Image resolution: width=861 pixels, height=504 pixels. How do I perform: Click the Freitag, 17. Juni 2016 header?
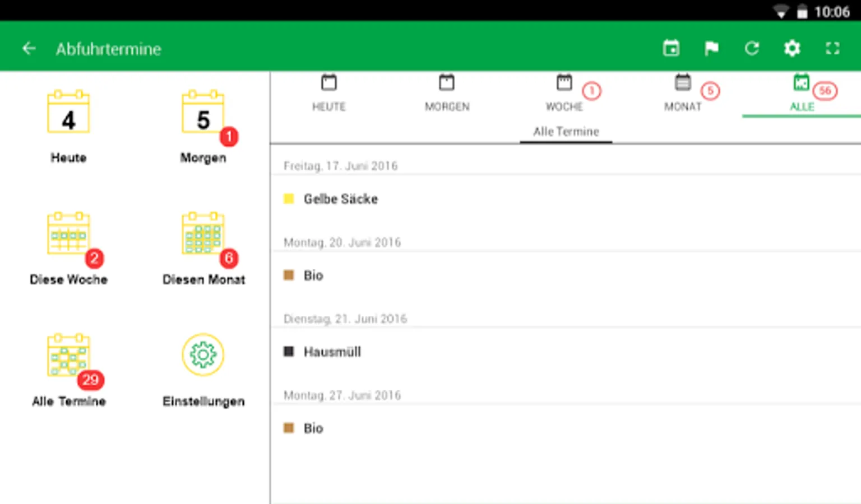point(340,166)
